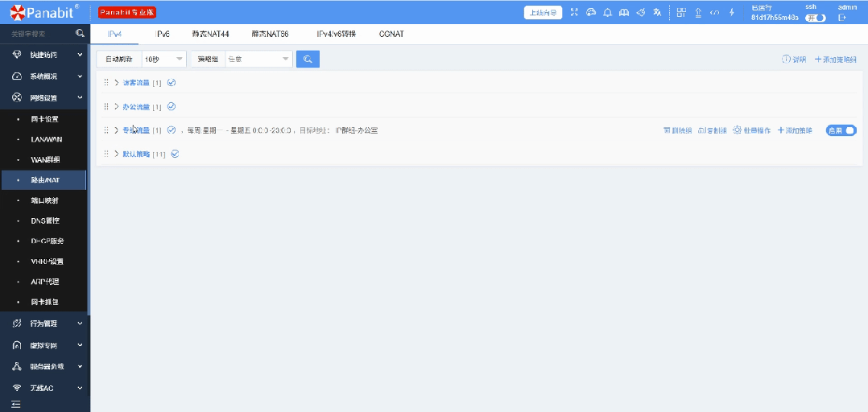The height and width of the screenshot is (412, 868).
Task: Toggle the 启用 switch for 专线流量
Action: click(841, 130)
